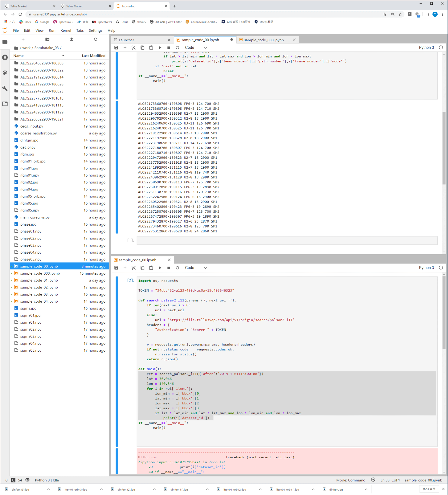This screenshot has height=495, width=448.
Task: Paste cells in top notebook toolbar
Action: [x=151, y=48]
